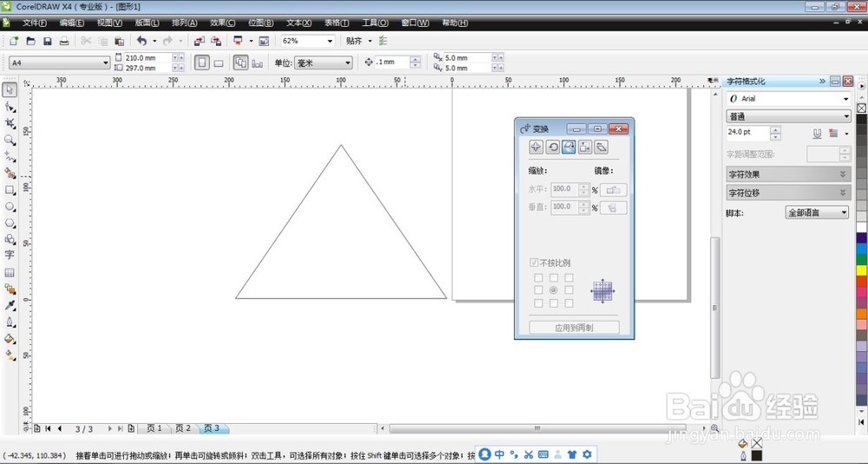The height and width of the screenshot is (464, 868).
Task: Choose Skew tab icon in 变换 panel
Action: tap(602, 147)
